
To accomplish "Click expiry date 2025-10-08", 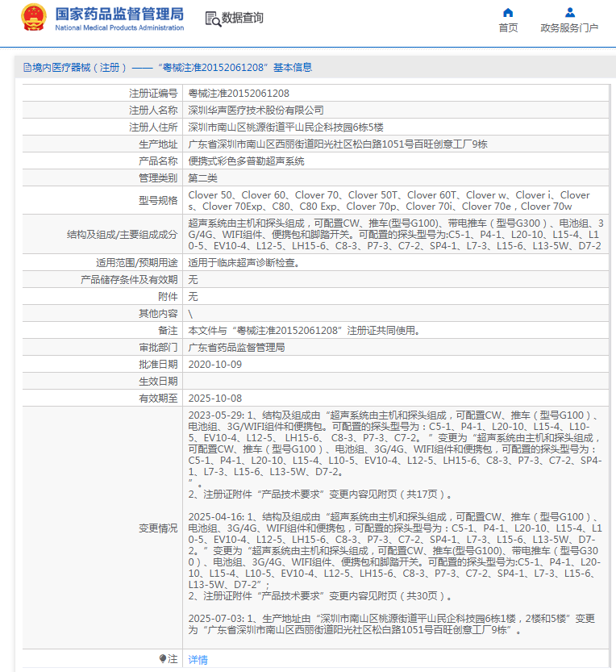I will [x=215, y=399].
